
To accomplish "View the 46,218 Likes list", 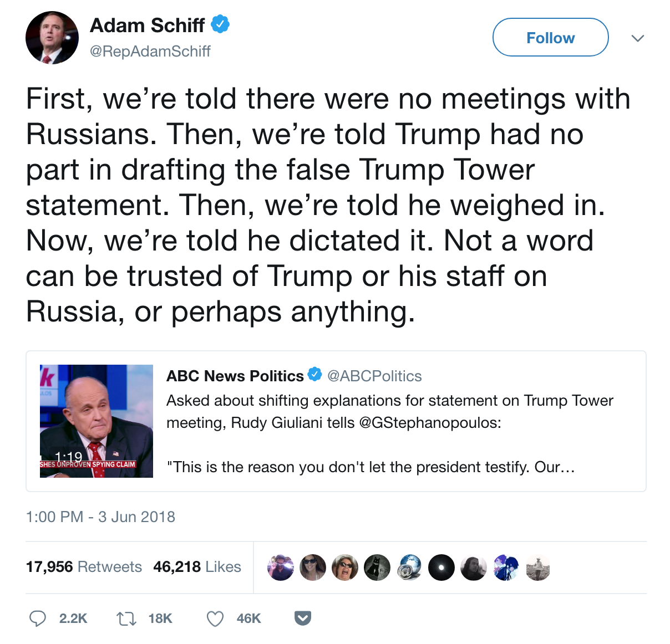I will coord(197,567).
